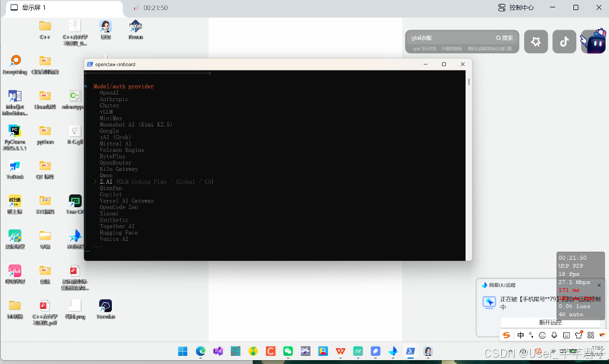Open the ToDesk desktop shortcut

[x=15, y=170]
